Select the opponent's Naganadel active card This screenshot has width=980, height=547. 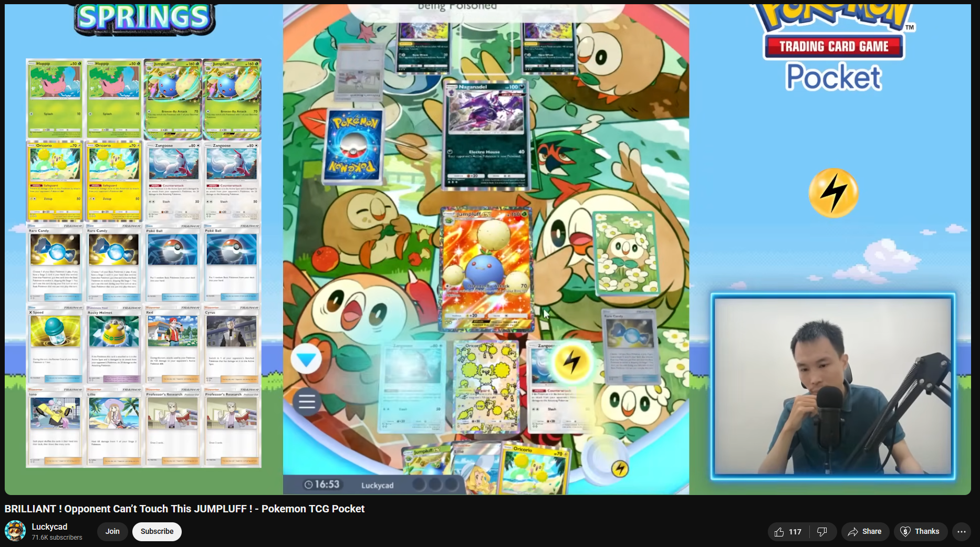pyautogui.click(x=485, y=135)
